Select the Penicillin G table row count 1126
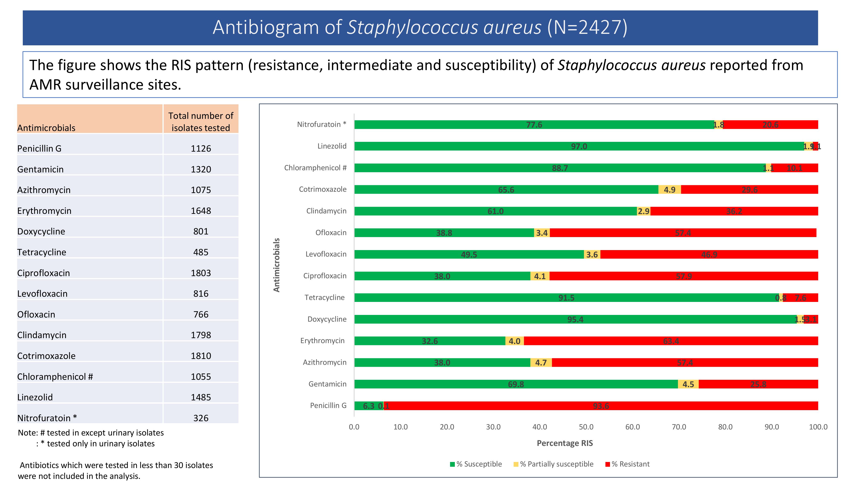The width and height of the screenshot is (868, 488). 201,149
